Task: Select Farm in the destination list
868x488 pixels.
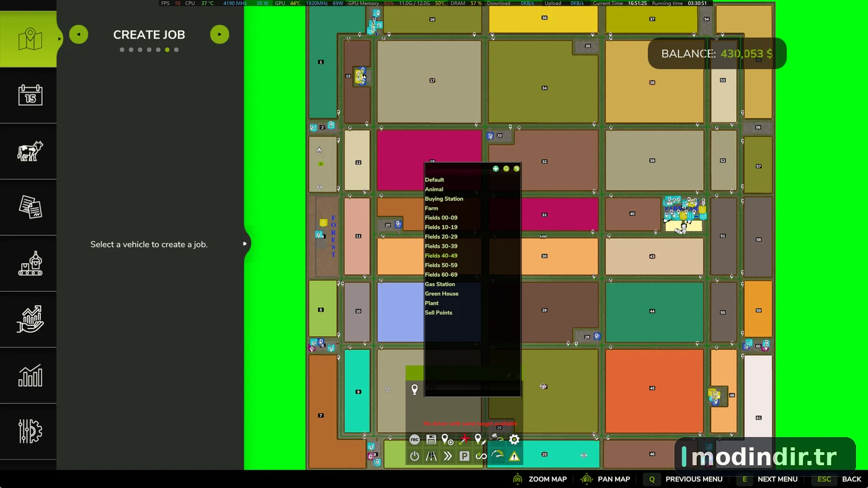Action: coord(431,208)
